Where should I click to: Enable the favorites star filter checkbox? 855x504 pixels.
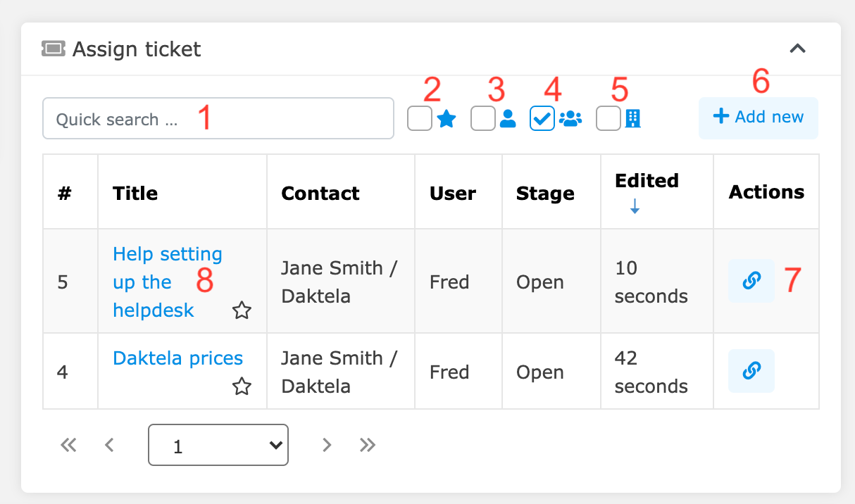[419, 118]
